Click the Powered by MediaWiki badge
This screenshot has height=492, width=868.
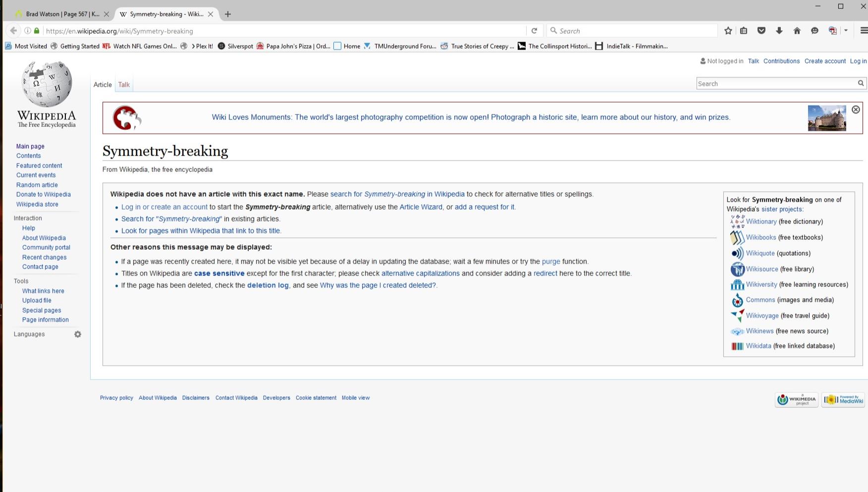843,399
